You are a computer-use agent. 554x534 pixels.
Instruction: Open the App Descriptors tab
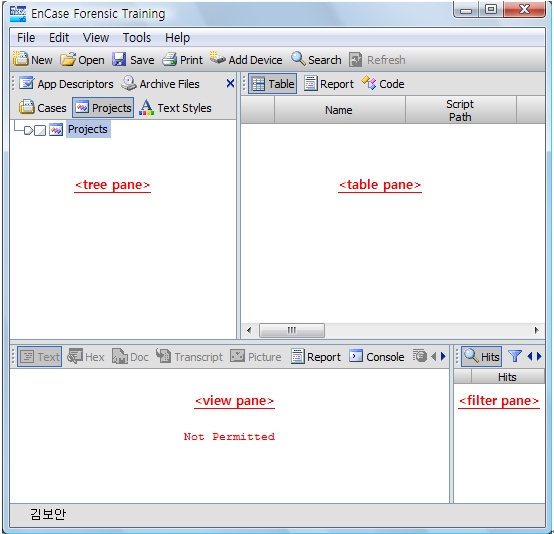(x=66, y=84)
